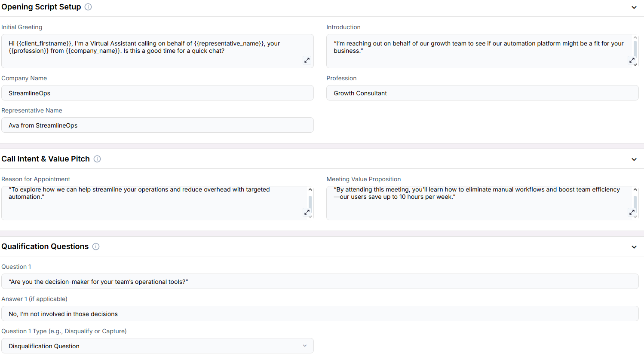Click info icon next to Call Intent & Value Pitch
644x356 pixels.
[x=97, y=159]
